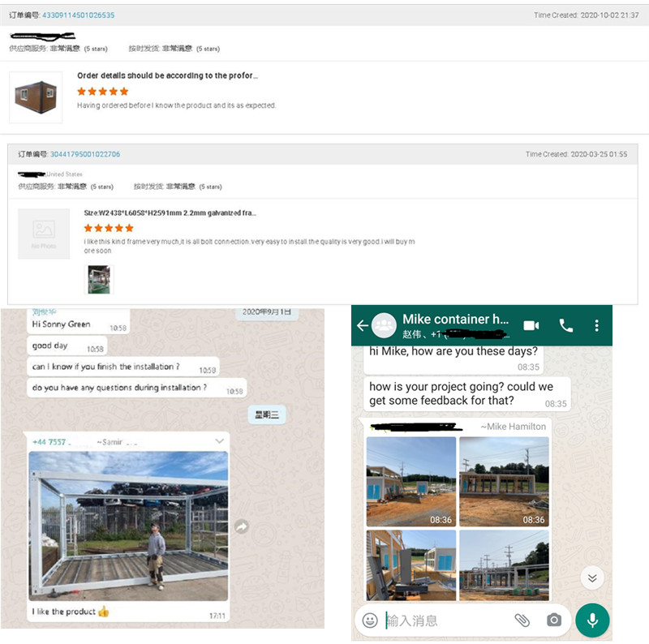Click the container house product thumbnail
The height and width of the screenshot is (644, 649).
[x=36, y=97]
